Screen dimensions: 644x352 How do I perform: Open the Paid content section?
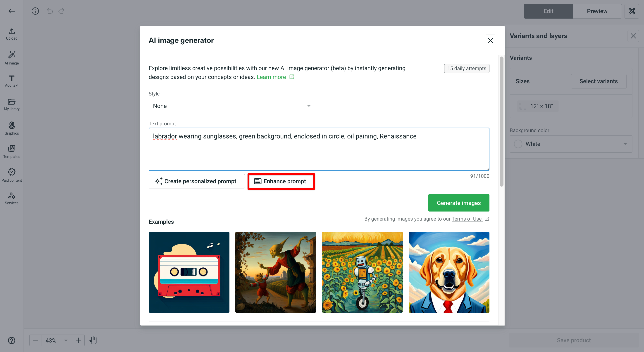point(12,175)
